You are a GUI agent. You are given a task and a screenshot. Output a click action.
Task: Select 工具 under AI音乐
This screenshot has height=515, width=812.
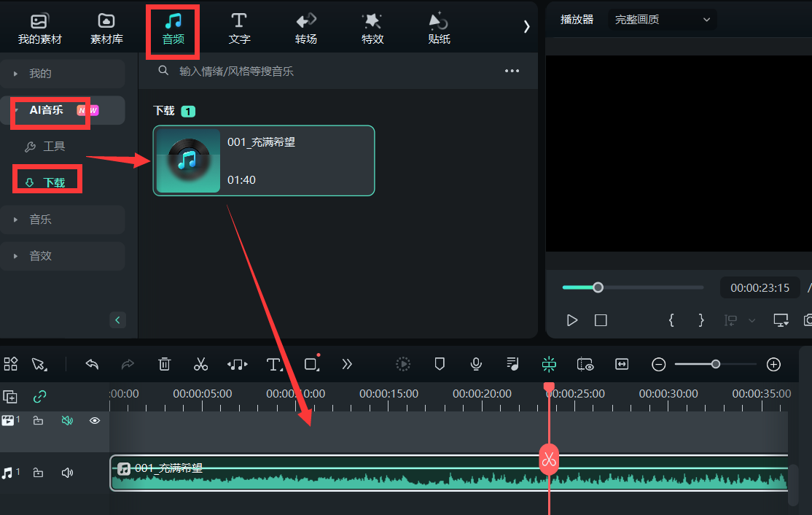tap(54, 147)
